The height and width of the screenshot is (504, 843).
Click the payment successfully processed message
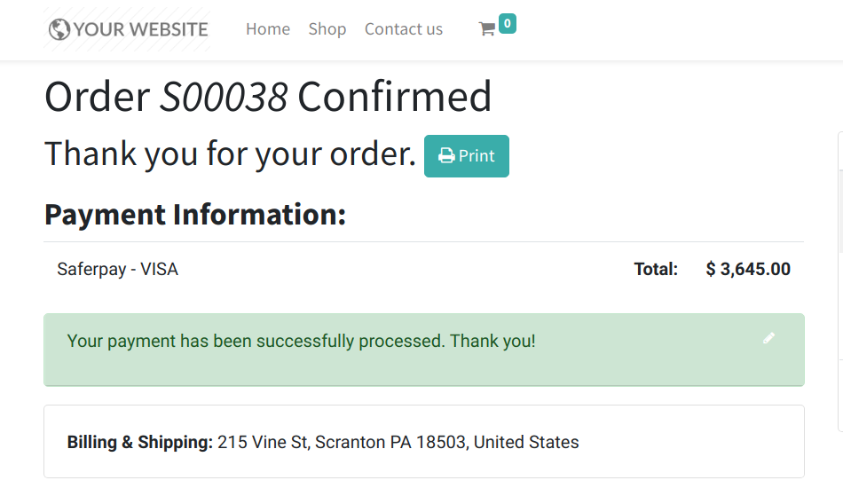point(302,341)
